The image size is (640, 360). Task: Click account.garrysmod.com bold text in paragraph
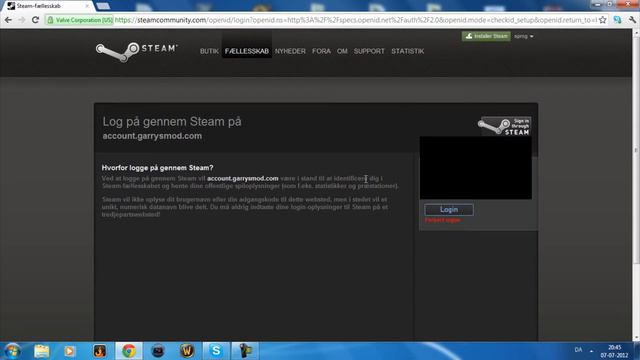[x=242, y=178]
